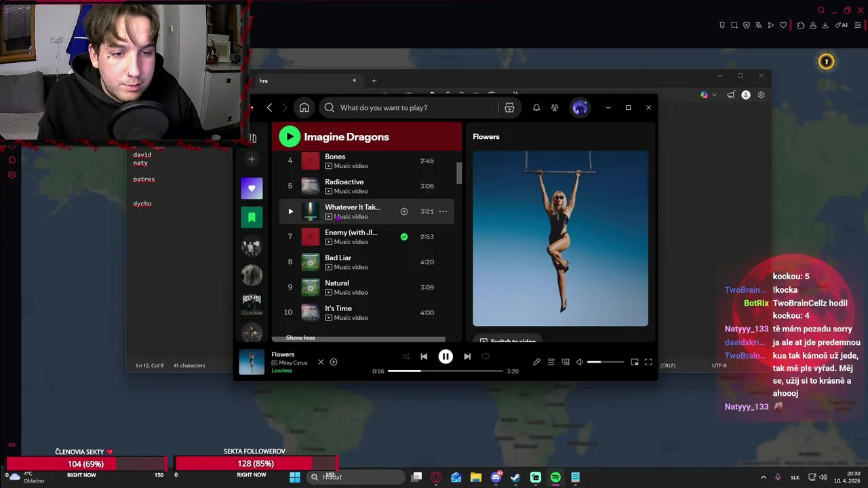Select the track Natural
The height and width of the screenshot is (488, 868).
pos(366,287)
